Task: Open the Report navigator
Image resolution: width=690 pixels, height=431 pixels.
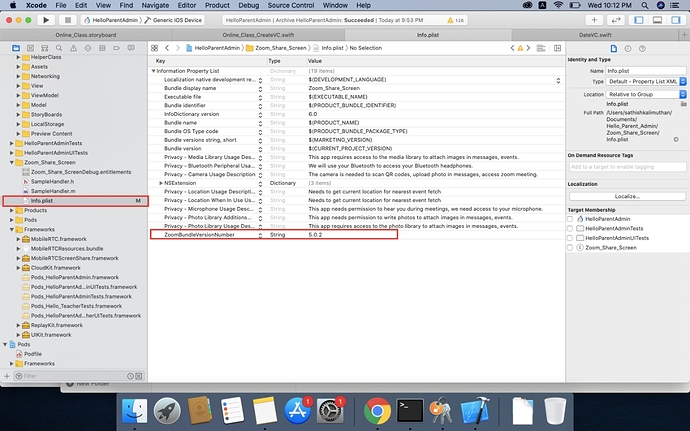Action: (x=131, y=48)
